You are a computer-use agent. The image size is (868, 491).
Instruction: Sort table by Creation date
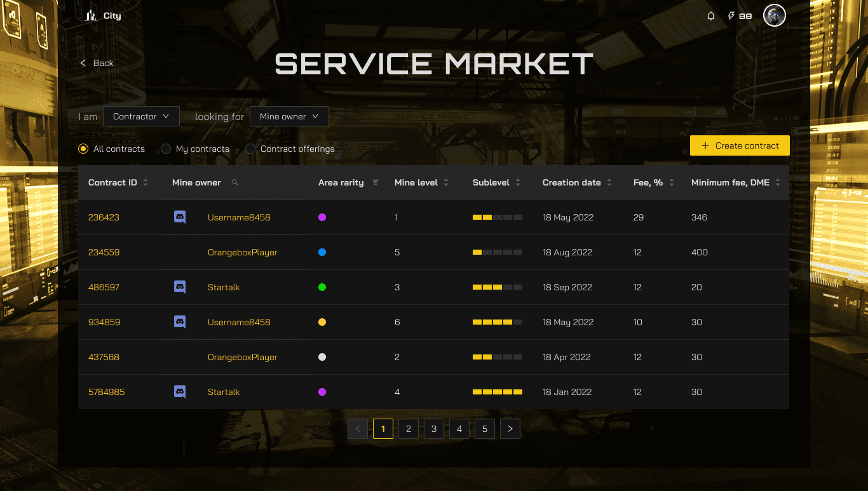609,183
